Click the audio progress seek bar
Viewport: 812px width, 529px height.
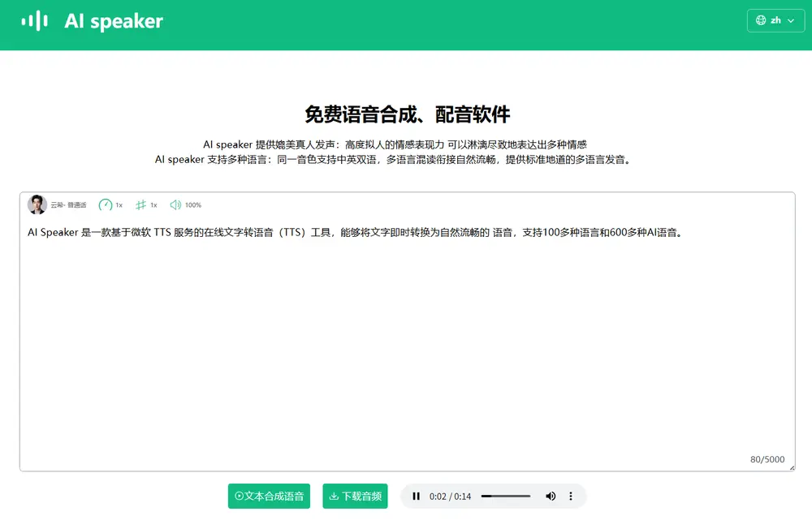point(506,497)
